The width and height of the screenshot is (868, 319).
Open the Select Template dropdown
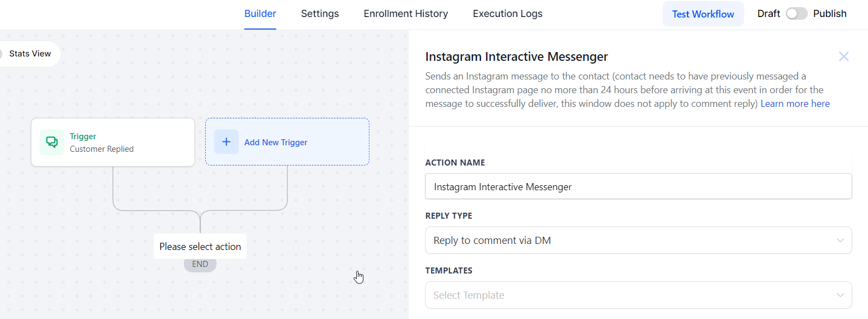(638, 295)
